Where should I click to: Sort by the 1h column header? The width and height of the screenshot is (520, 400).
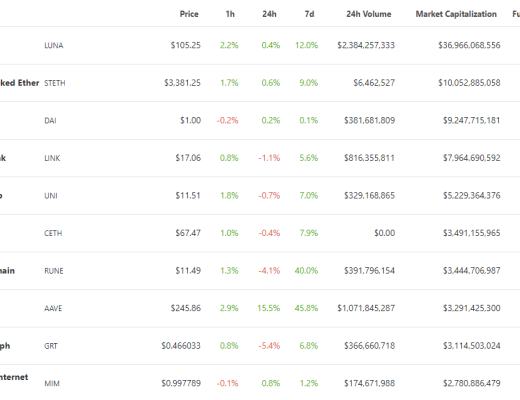tap(230, 14)
